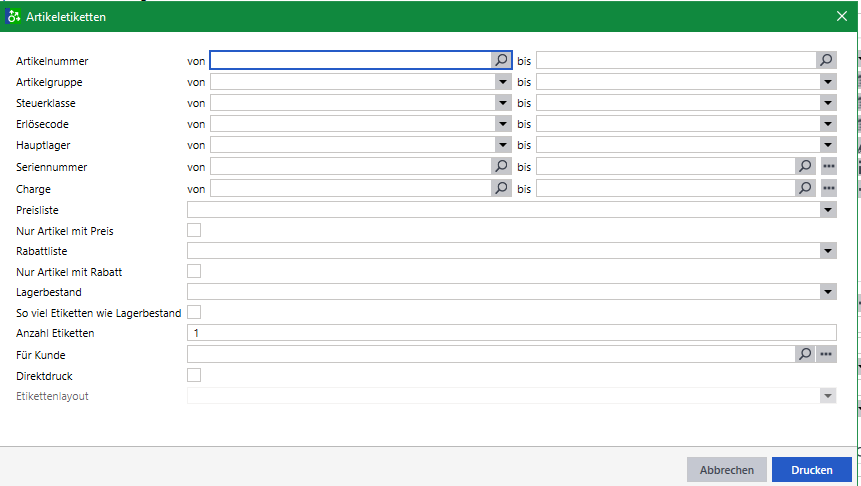Click magnifier icon in Charge von field
The height and width of the screenshot is (486, 861).
pyautogui.click(x=502, y=187)
